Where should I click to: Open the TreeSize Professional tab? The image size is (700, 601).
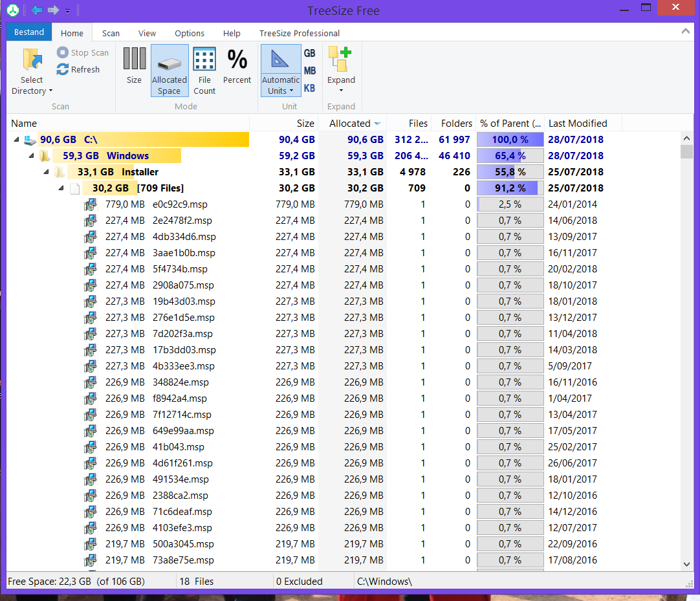pos(299,33)
